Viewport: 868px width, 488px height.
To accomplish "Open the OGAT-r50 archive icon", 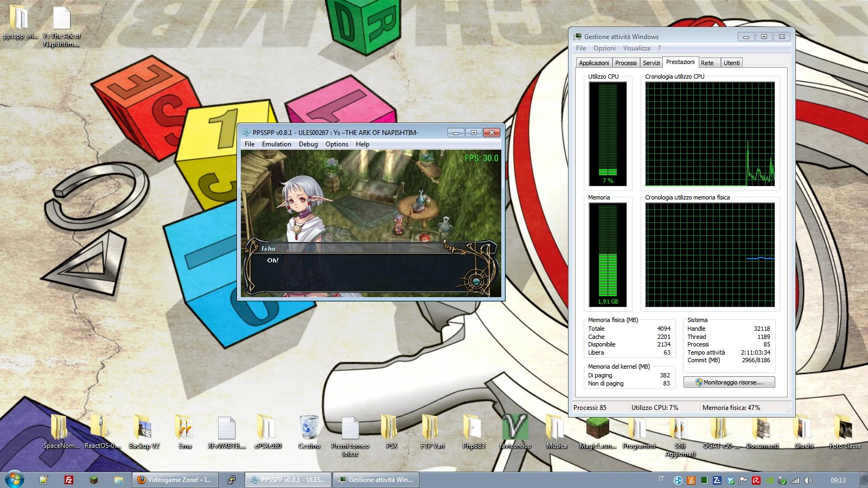I will pos(721,432).
